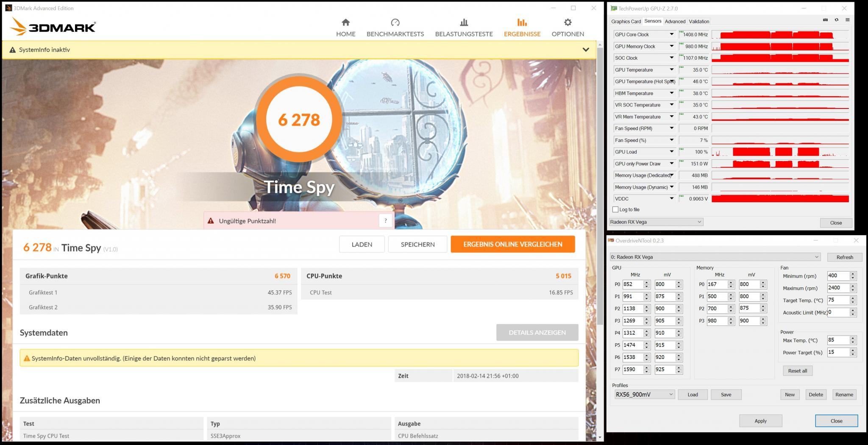Expand the SystemInfo inaktiv banner chevron
Screen dimensions: 868x445
click(586, 50)
